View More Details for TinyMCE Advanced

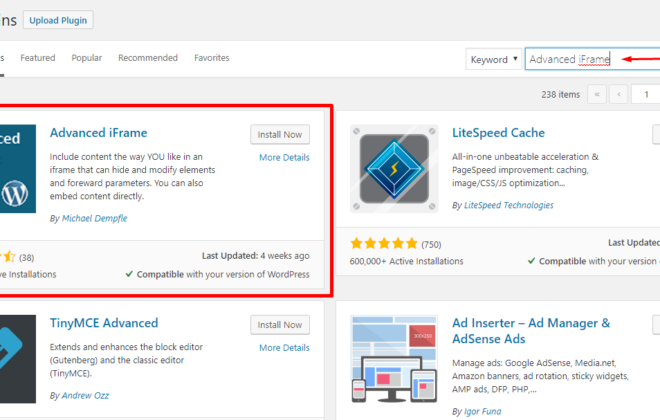pos(284,348)
